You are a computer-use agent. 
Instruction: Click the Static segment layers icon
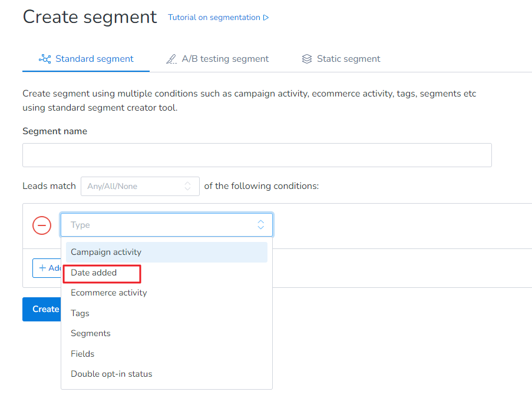[306, 59]
